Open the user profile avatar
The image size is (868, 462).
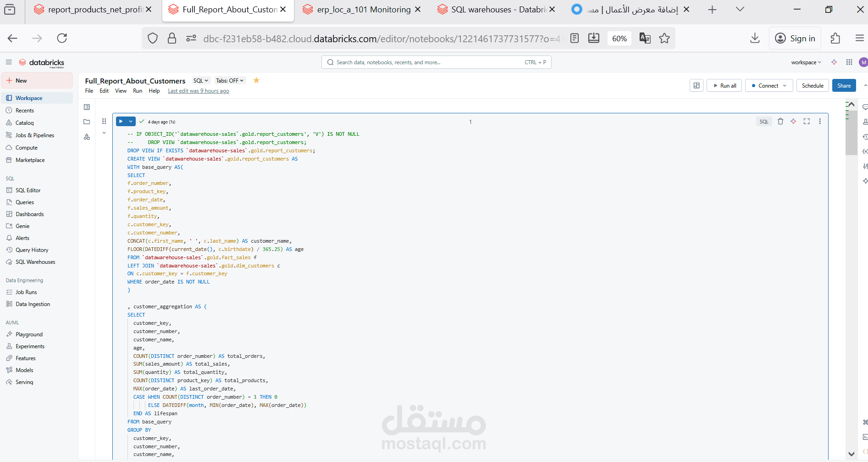tap(863, 62)
